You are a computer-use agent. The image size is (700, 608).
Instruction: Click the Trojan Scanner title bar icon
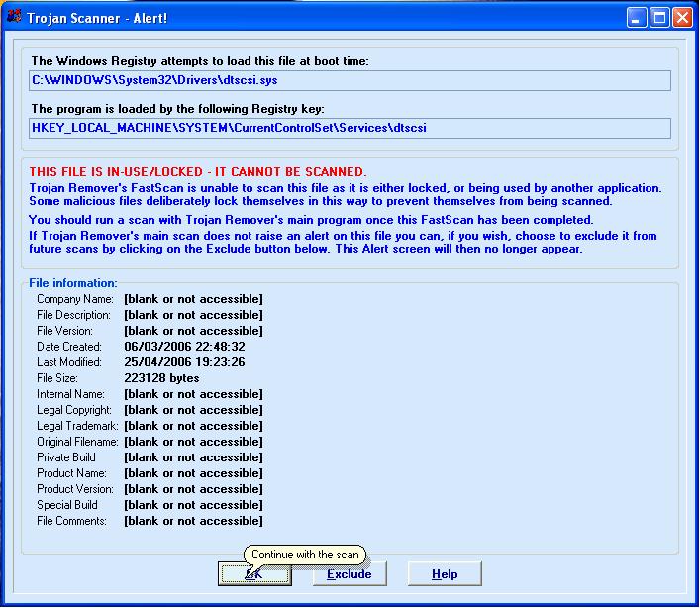(14, 16)
